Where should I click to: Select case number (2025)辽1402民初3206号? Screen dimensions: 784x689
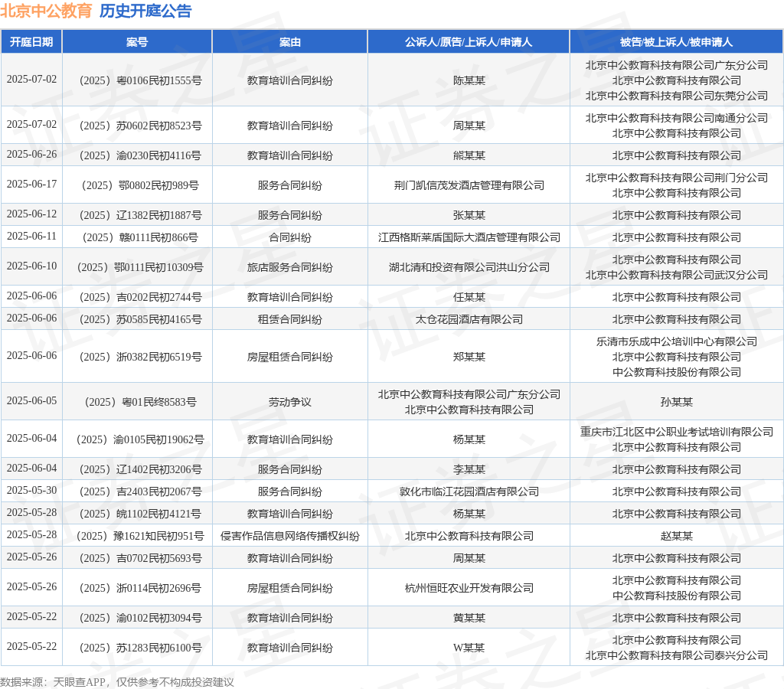coord(140,469)
